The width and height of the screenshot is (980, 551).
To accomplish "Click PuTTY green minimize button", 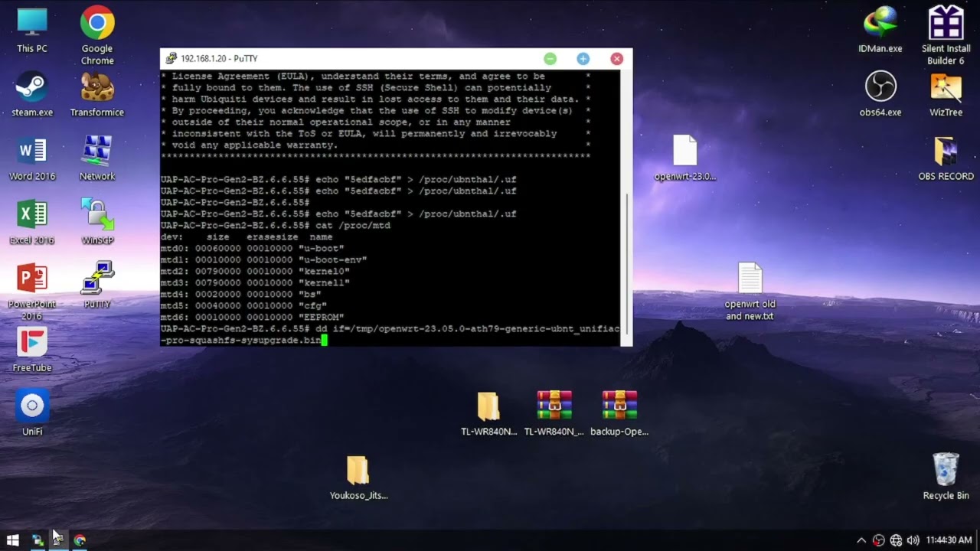I will [550, 58].
